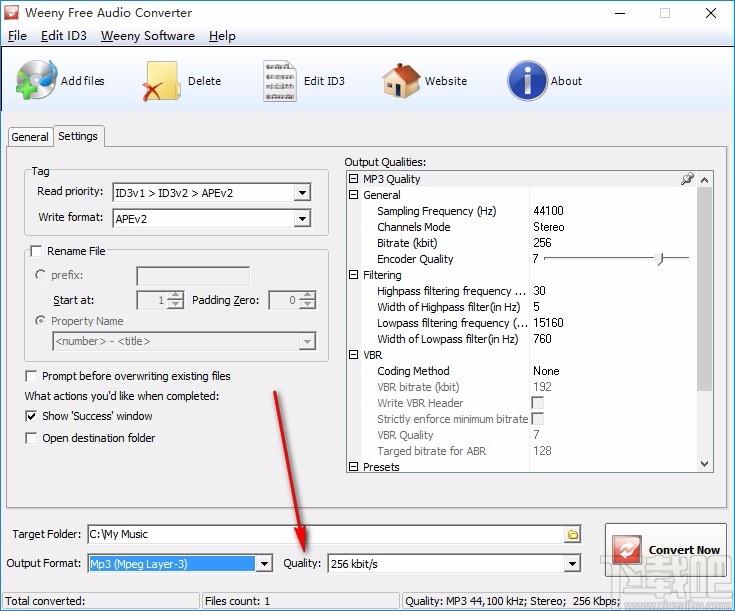Toggle Prompt before overwriting existing files
This screenshot has width=735, height=611.
coord(31,376)
